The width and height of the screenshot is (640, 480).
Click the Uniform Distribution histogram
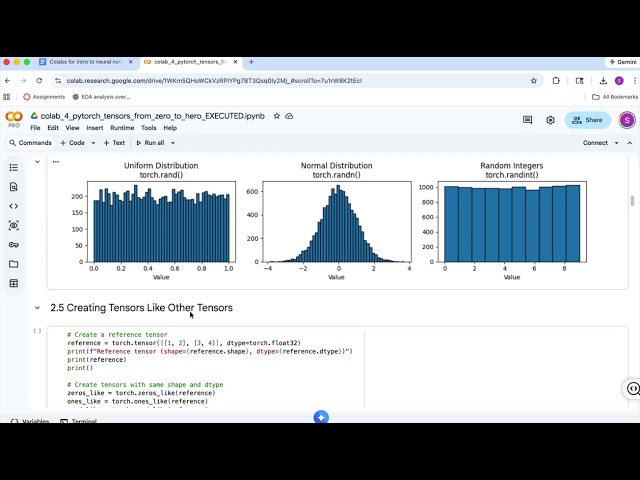tap(161, 222)
